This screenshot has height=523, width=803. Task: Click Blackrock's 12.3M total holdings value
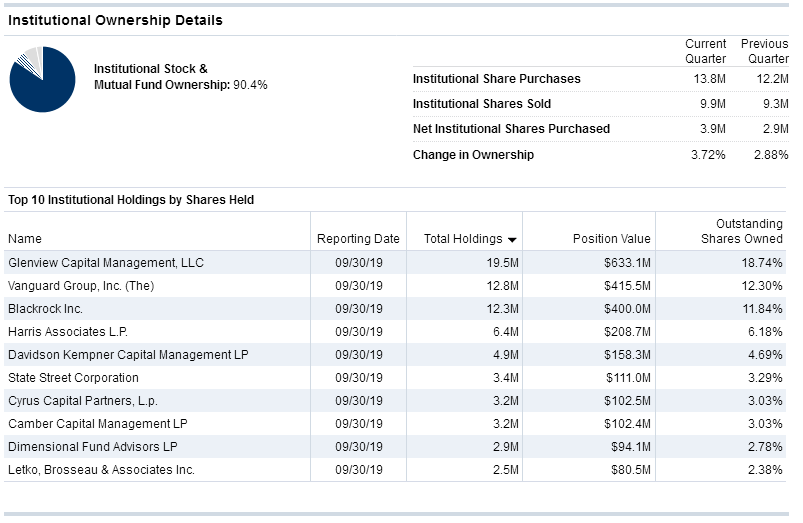point(502,309)
